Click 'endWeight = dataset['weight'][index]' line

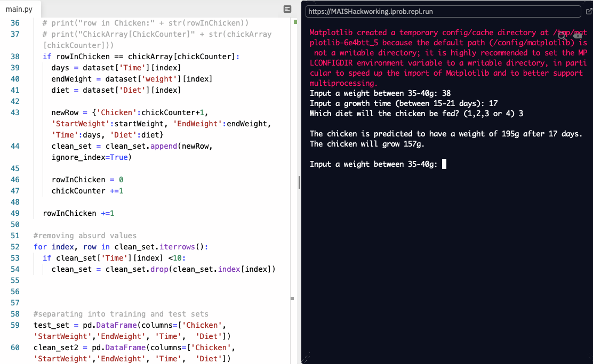[132, 79]
